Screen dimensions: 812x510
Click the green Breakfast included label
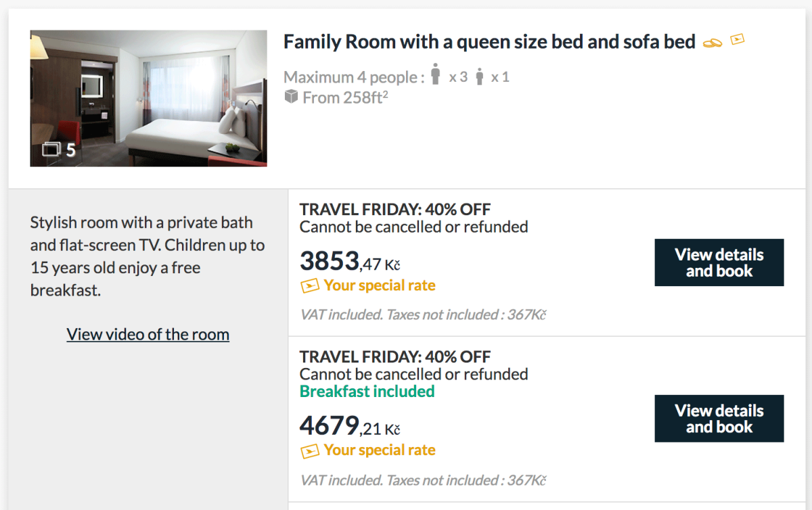tap(367, 392)
